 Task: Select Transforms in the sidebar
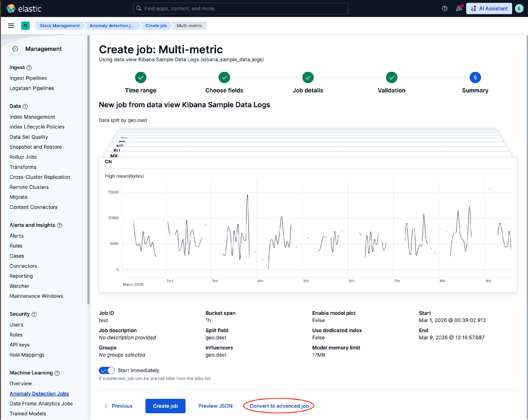pyautogui.click(x=23, y=167)
